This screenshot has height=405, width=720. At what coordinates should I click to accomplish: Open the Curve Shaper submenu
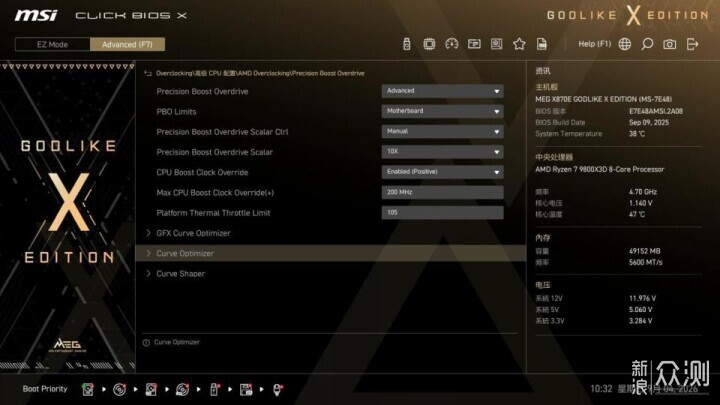331,274
